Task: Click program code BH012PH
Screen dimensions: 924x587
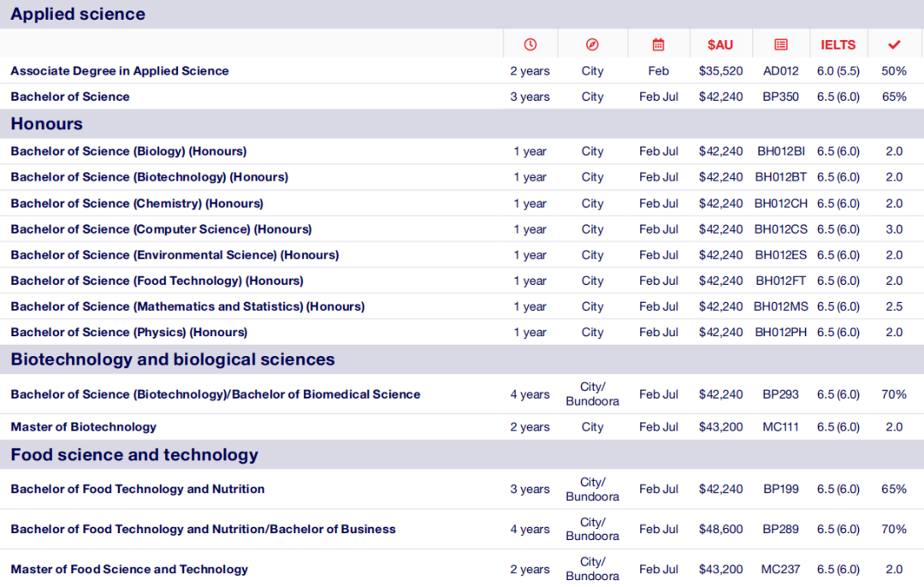Action: (x=781, y=332)
